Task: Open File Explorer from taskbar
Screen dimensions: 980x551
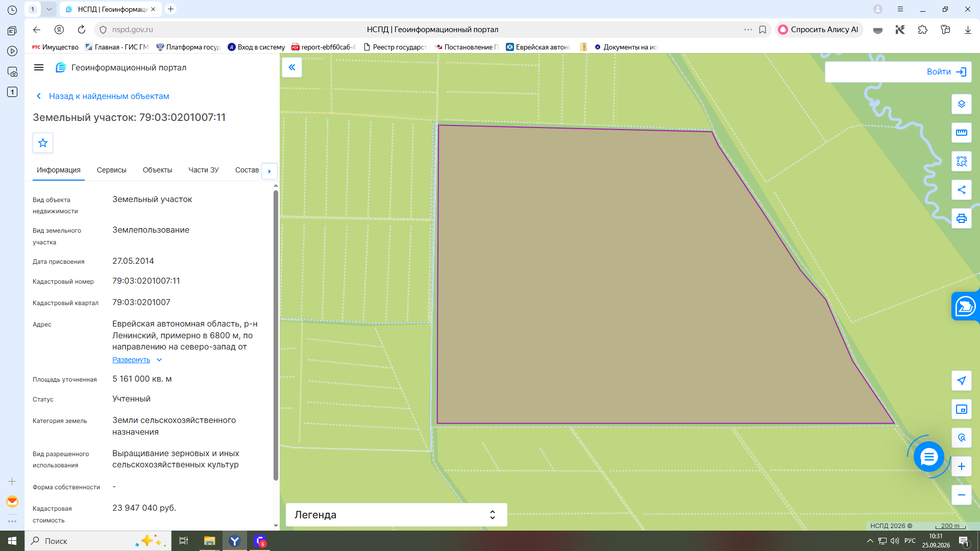Action: [209, 541]
